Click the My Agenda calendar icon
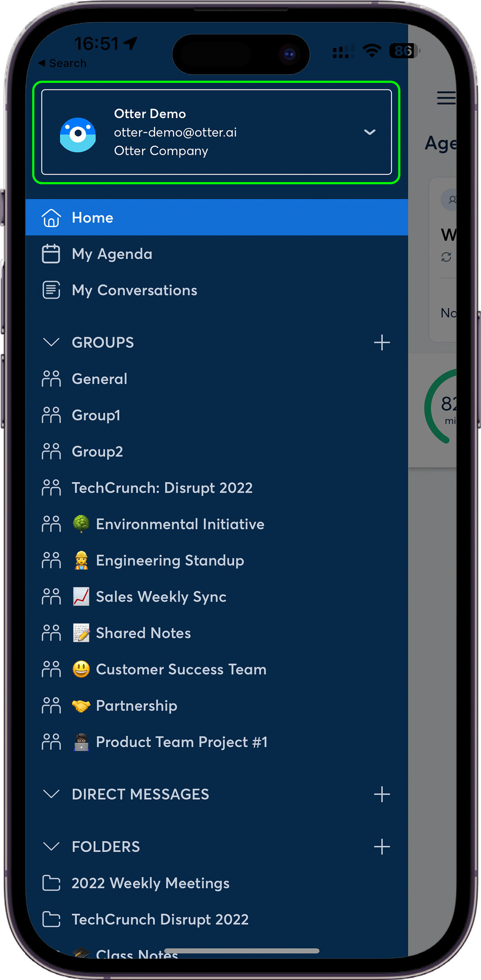This screenshot has height=980, width=481. 51,254
